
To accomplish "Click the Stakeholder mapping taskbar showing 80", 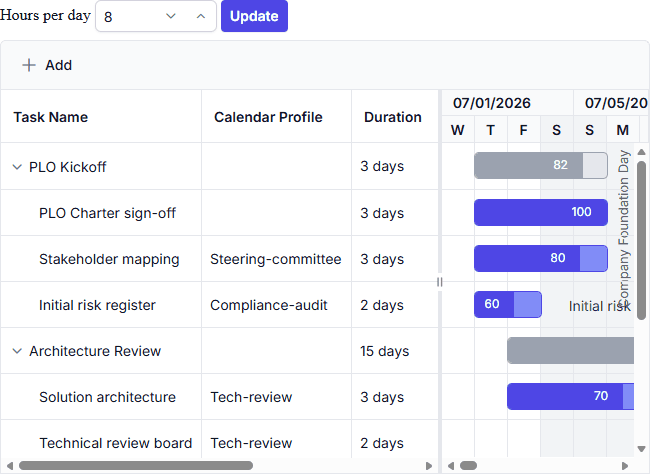I will [x=541, y=258].
